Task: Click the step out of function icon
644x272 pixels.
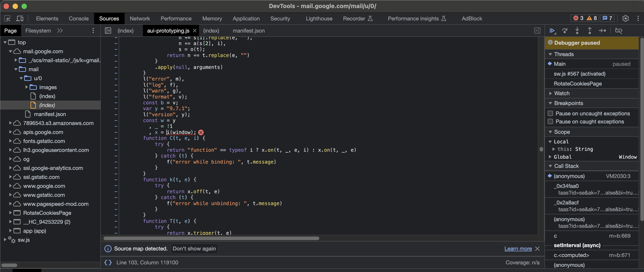Action: point(590,31)
